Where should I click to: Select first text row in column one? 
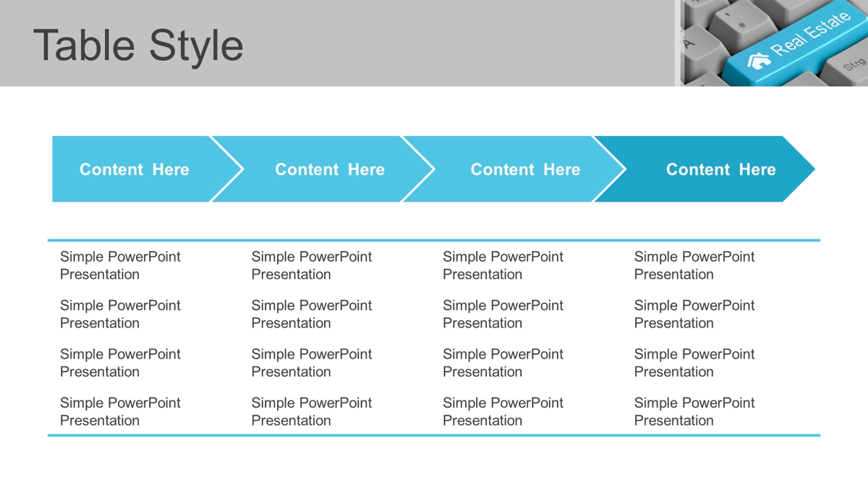click(120, 265)
